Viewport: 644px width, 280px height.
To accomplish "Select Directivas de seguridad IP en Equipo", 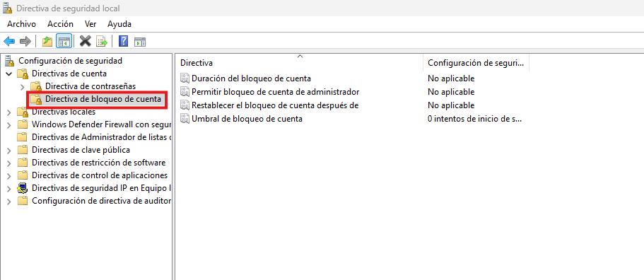I will (102, 188).
